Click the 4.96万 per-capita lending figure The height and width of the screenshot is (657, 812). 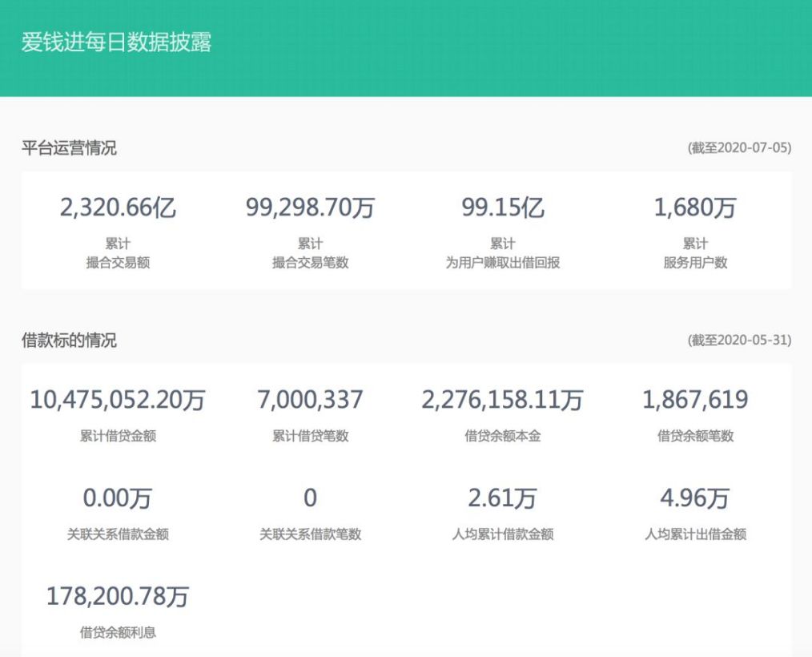(x=695, y=498)
